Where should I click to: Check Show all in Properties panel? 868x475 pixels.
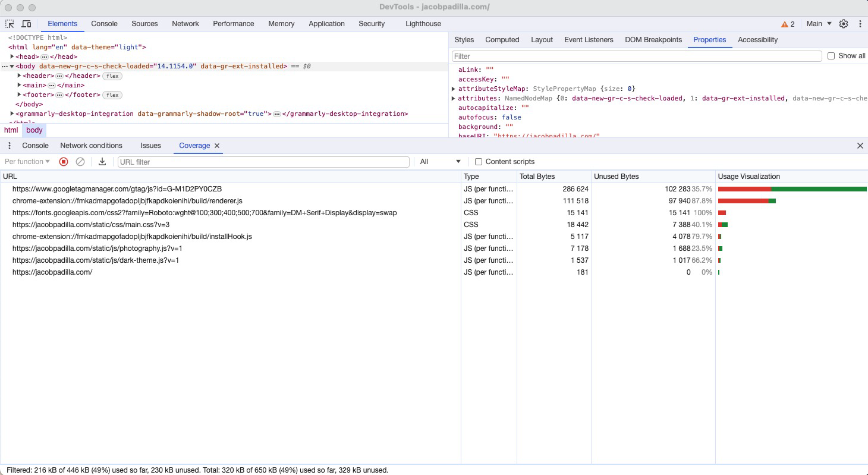click(x=831, y=55)
